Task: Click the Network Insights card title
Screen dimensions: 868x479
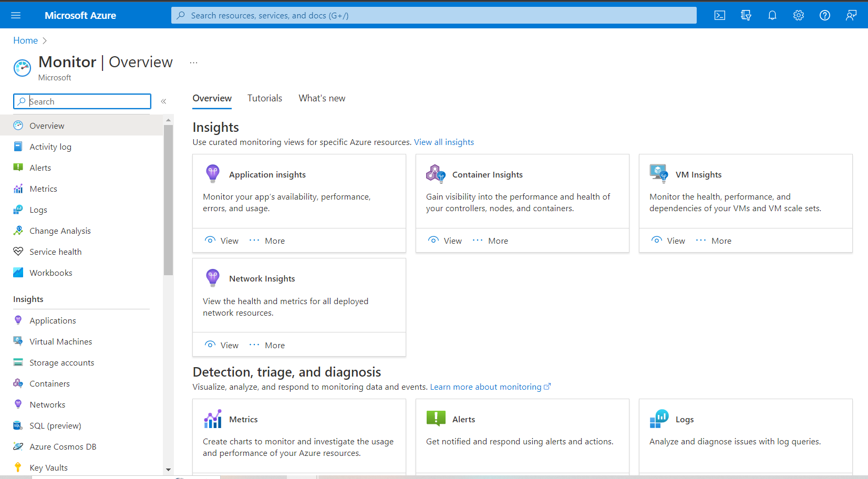Action: (x=262, y=278)
